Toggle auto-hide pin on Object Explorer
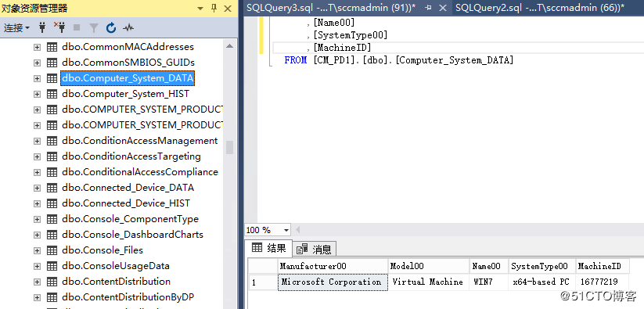 (x=214, y=8)
